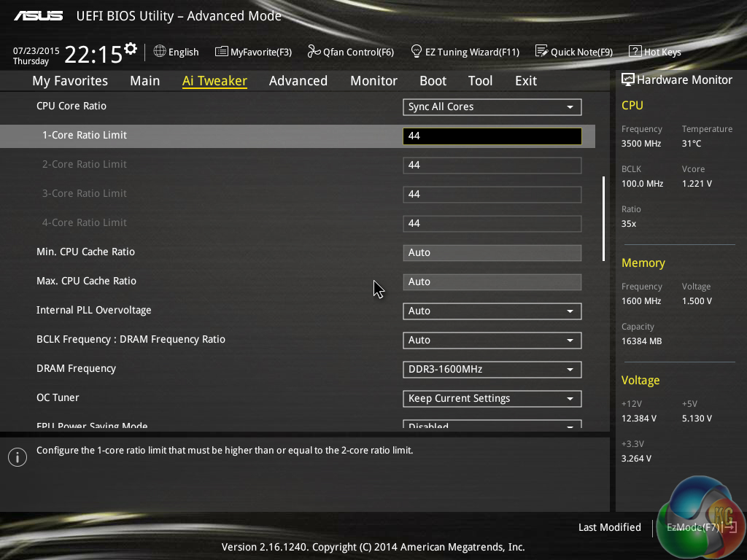
Task: Click the globe language icon
Action: pos(160,51)
